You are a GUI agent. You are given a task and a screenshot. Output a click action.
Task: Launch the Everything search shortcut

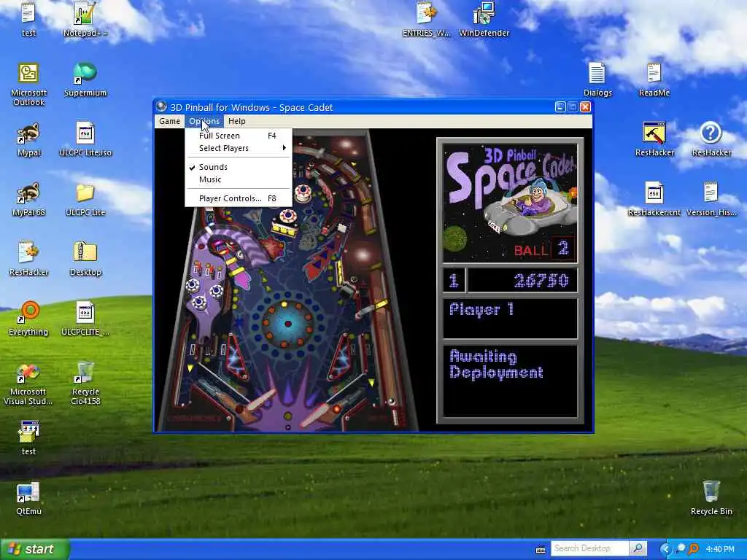(28, 319)
